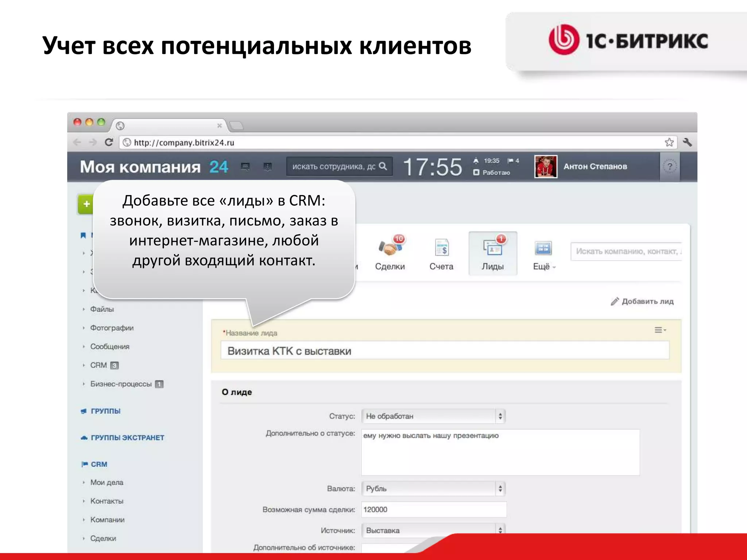Click the browser forward arrow
Image resolution: width=747 pixels, height=560 pixels.
click(x=93, y=142)
